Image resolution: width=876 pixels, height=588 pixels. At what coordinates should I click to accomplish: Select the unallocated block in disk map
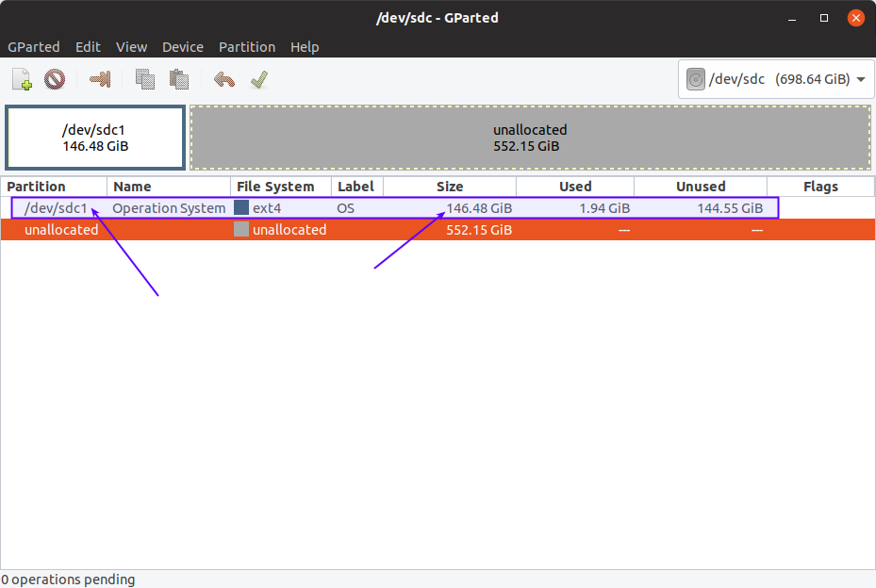coord(530,138)
